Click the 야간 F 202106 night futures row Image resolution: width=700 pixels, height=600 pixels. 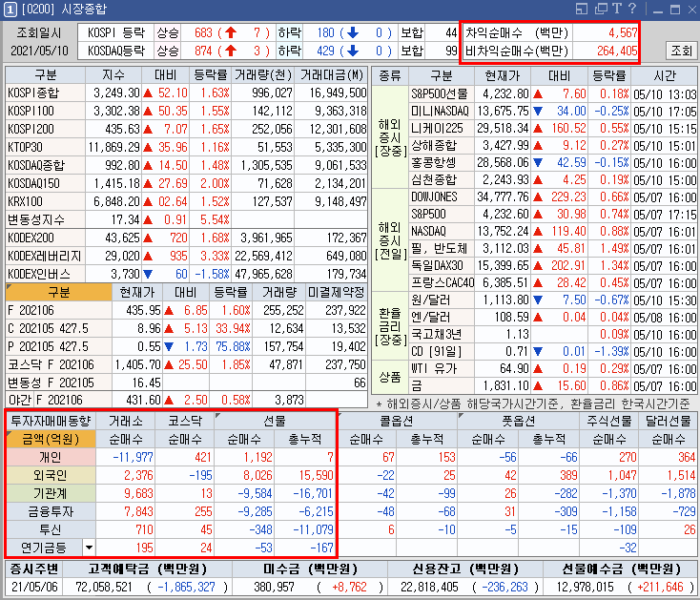186,400
